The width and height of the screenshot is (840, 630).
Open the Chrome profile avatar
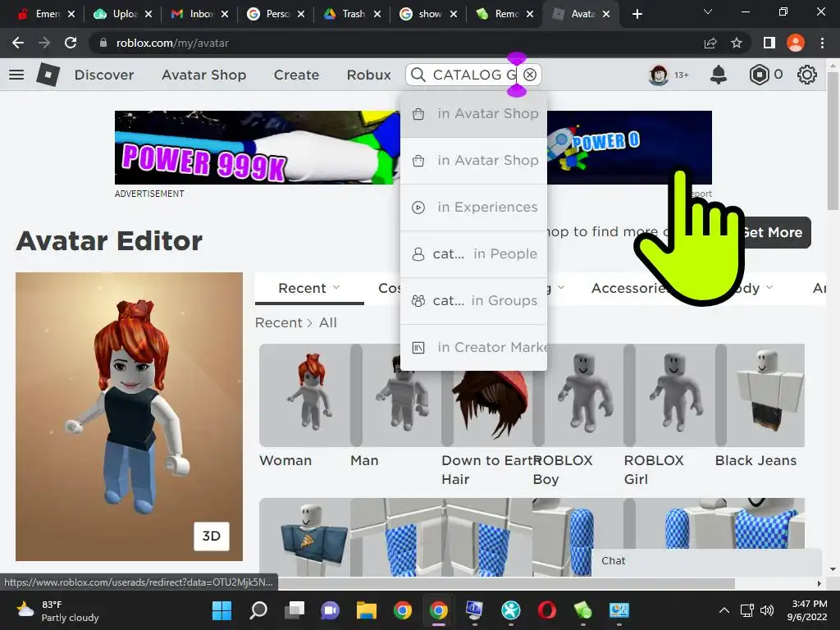(796, 43)
